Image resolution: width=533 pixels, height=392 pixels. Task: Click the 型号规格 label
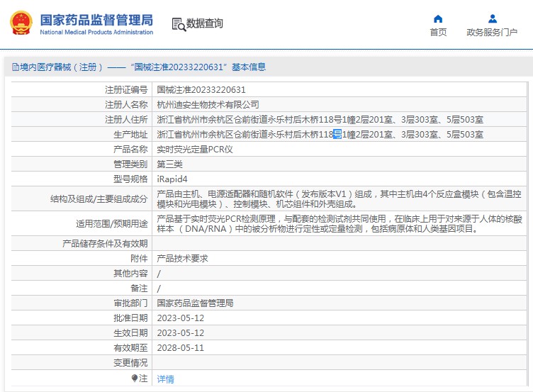(x=130, y=179)
